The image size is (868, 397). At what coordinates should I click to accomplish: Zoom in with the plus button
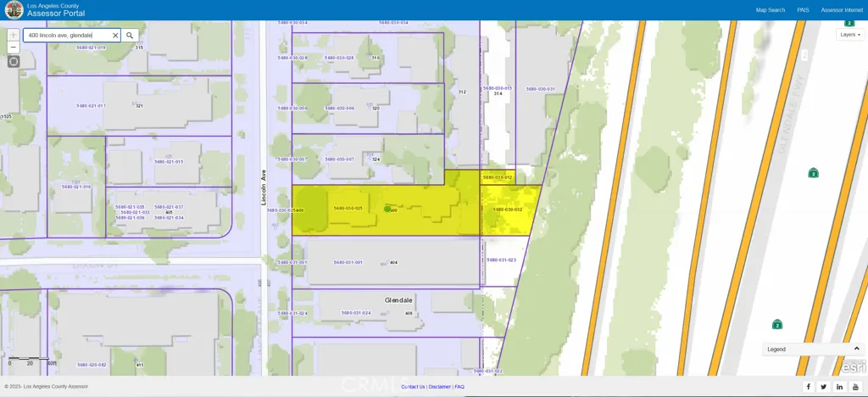[x=14, y=35]
